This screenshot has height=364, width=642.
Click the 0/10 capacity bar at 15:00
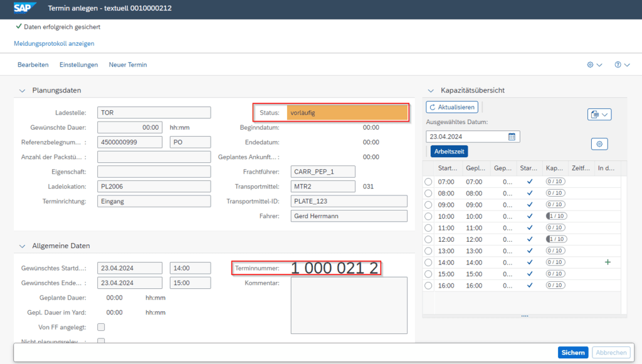(x=555, y=274)
